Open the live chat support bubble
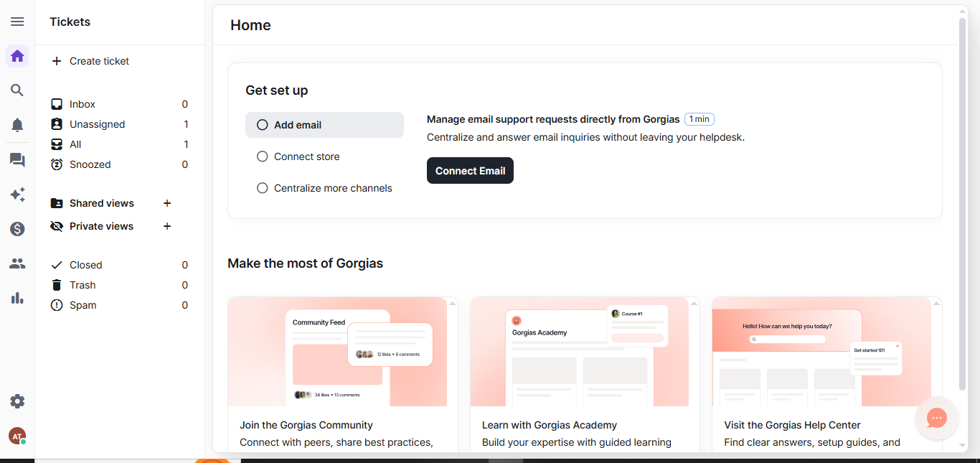Screen dimensions: 980x463 tap(937, 418)
